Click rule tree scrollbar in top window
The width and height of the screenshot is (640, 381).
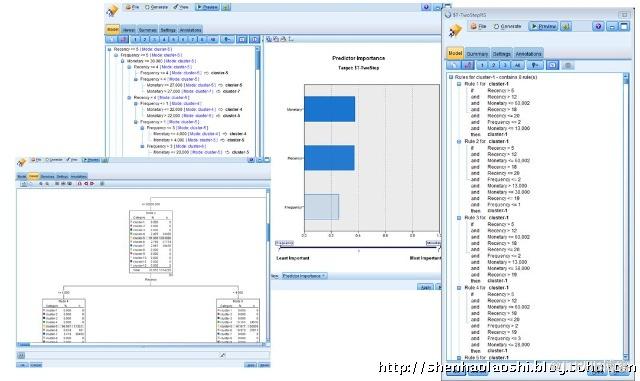coord(258,101)
